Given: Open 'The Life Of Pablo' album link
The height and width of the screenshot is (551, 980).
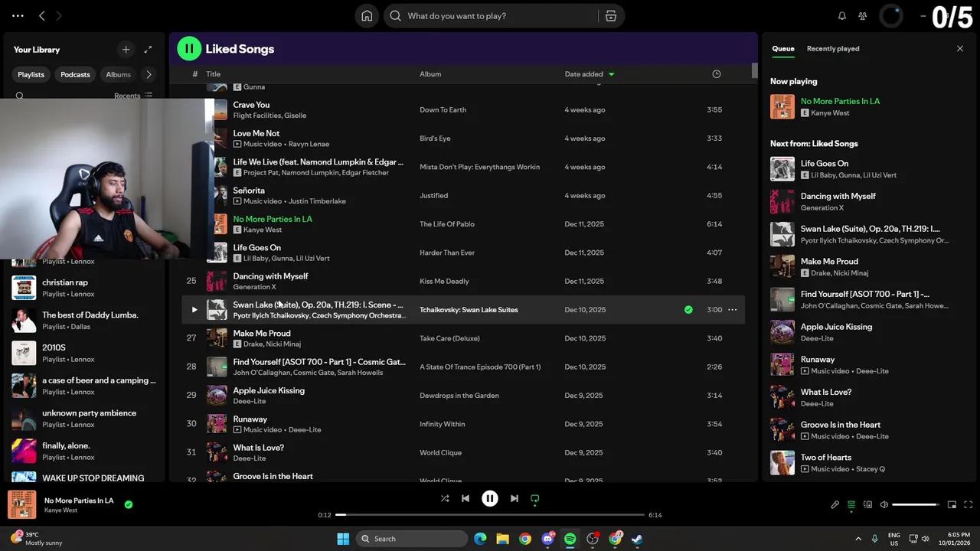Looking at the screenshot, I should click(x=447, y=224).
